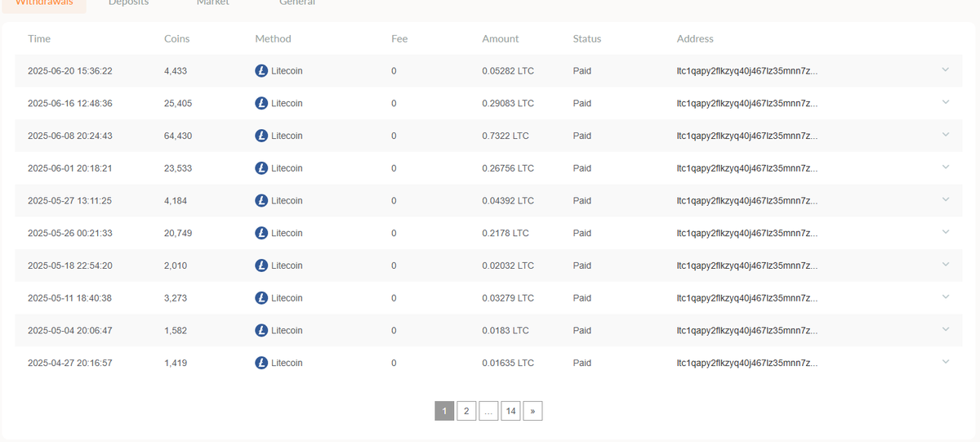
Task: Click the Coins column header
Action: pos(177,38)
